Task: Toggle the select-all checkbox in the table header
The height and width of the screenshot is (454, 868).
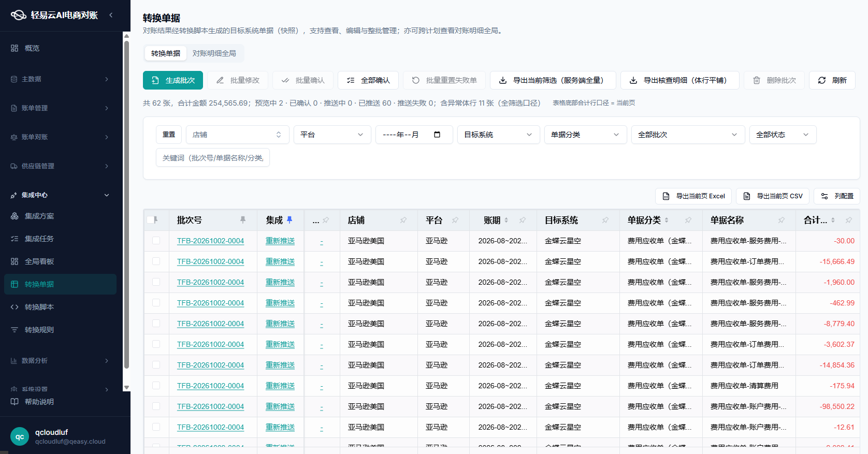Action: [151, 220]
